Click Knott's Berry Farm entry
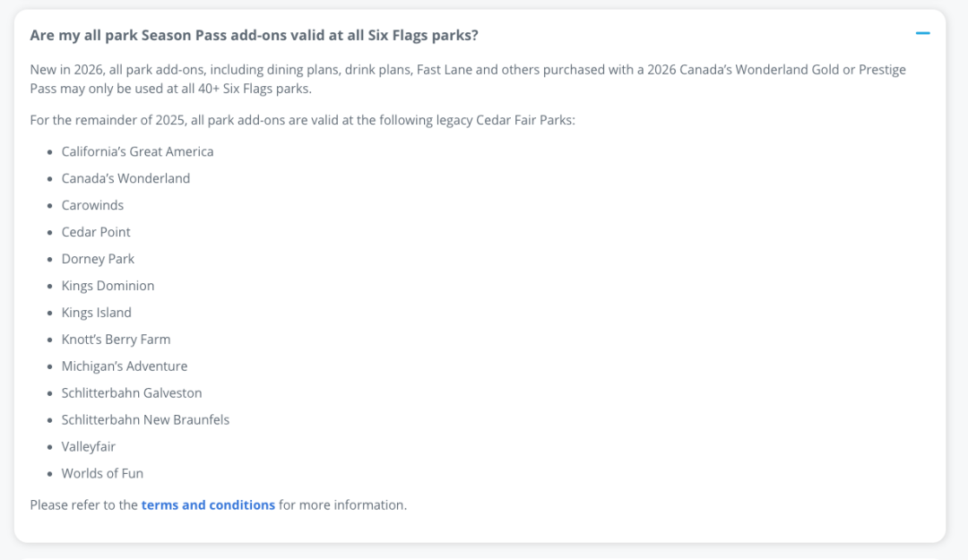The width and height of the screenshot is (968, 560). tap(116, 340)
